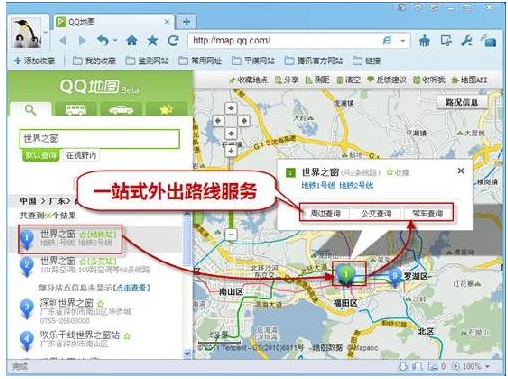This screenshot has width=508, height=379.
Task: Expand the undo button dropdown arrow
Action: 115,40
